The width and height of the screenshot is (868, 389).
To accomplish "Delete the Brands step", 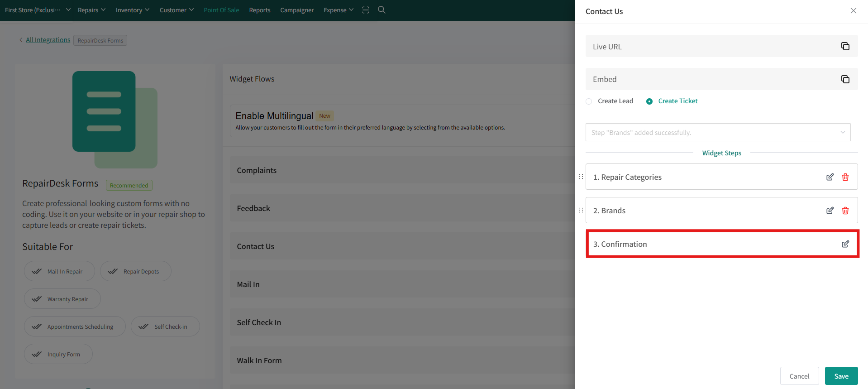I will (845, 211).
